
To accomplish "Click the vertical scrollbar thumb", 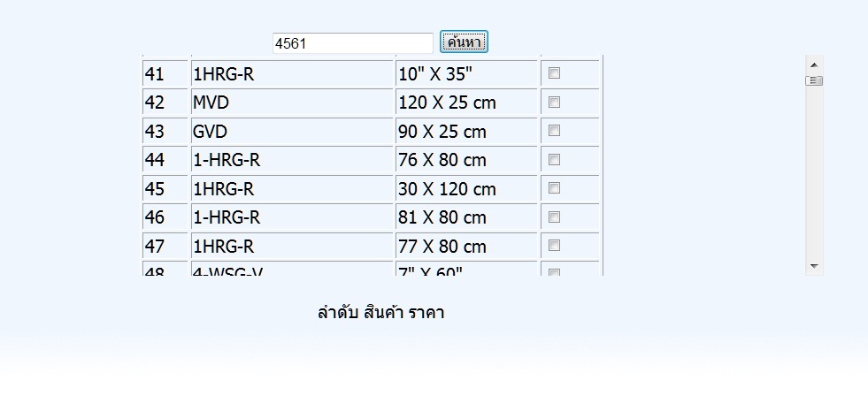I will (814, 80).
